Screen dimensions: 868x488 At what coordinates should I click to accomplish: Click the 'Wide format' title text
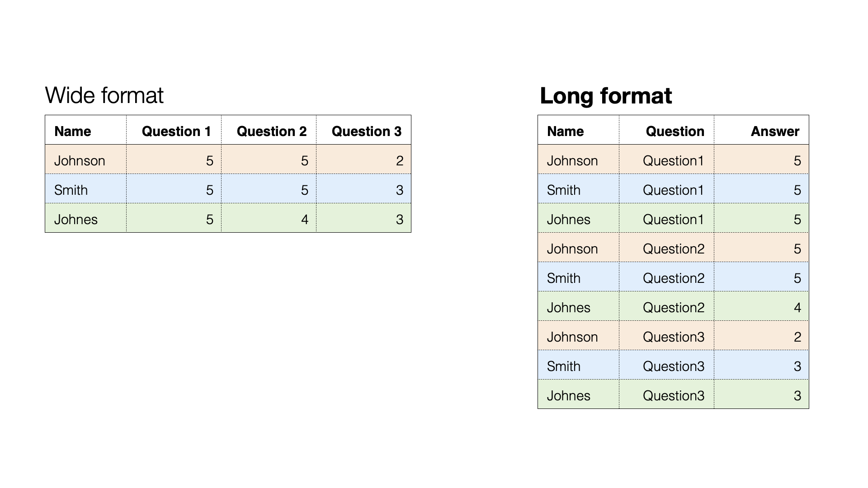coord(104,95)
